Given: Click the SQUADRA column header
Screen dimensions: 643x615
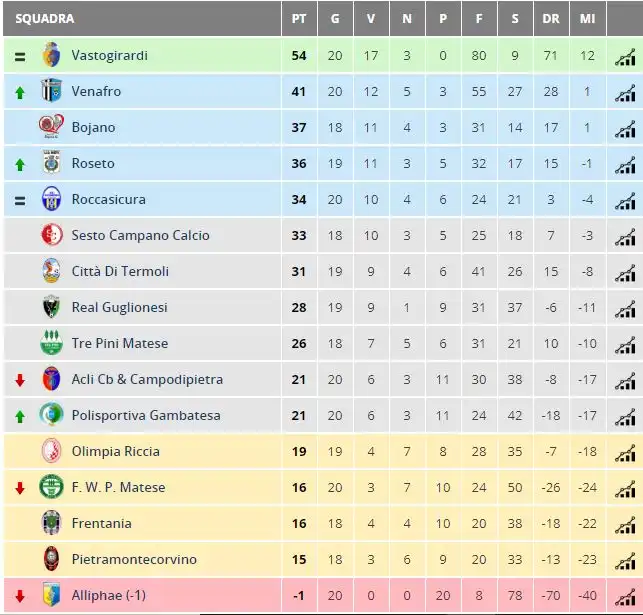Looking at the screenshot, I should point(45,18).
